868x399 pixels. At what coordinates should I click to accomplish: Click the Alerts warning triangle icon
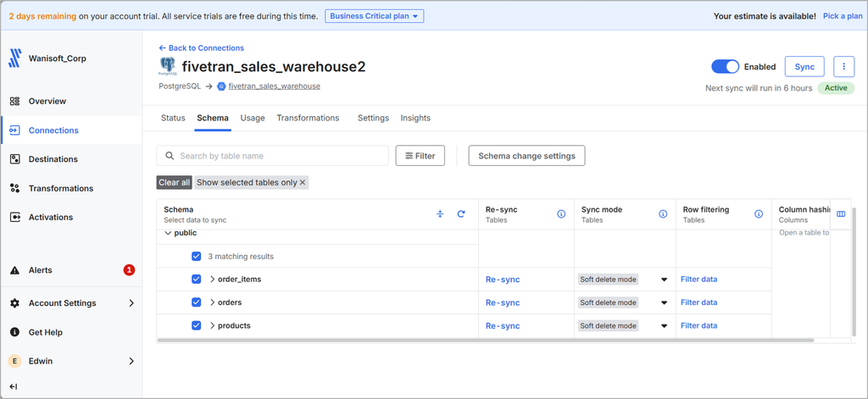(15, 270)
